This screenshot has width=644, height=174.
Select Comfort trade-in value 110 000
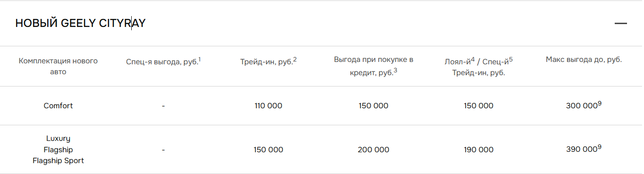pos(268,106)
